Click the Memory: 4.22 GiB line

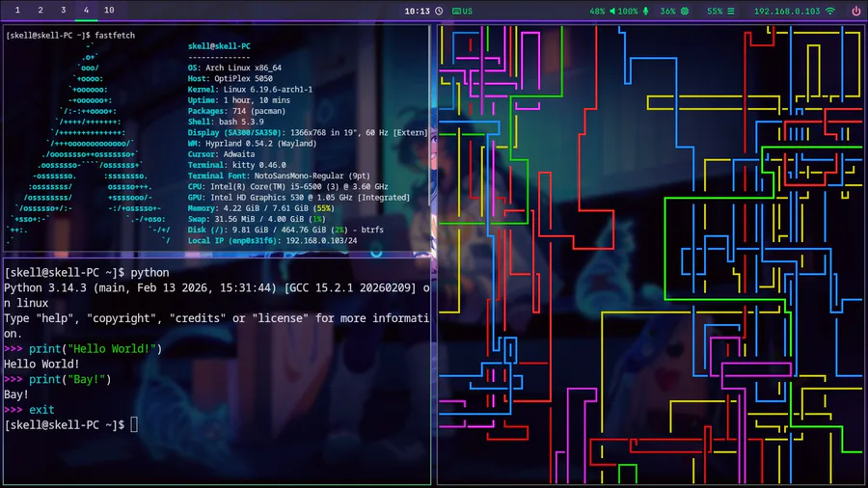tap(261, 208)
